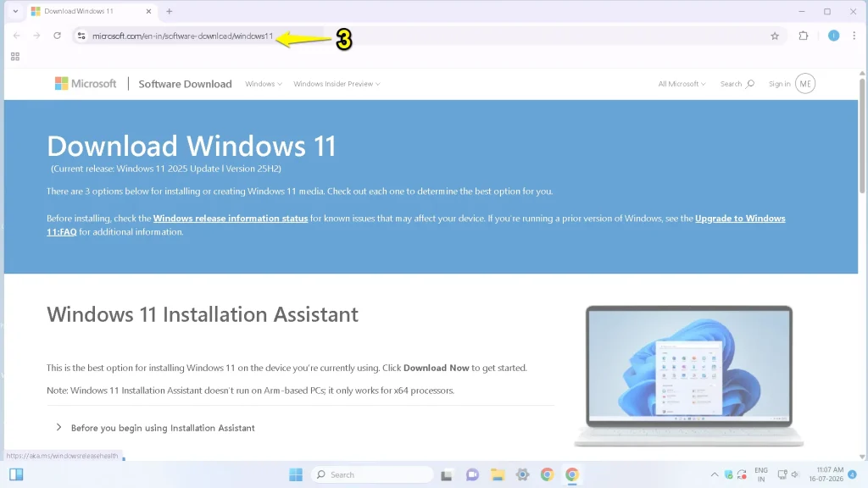Open the apps grid in bookmarks bar

click(x=15, y=57)
